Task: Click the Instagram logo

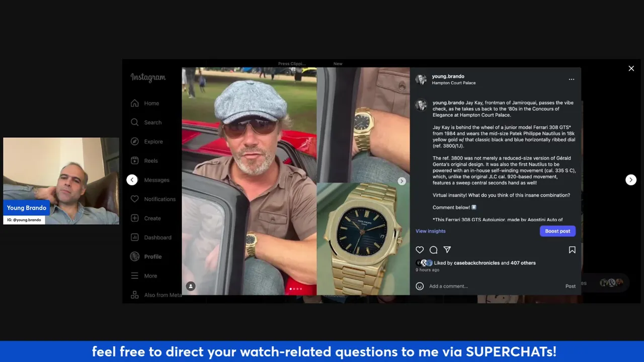Action: 148,77
